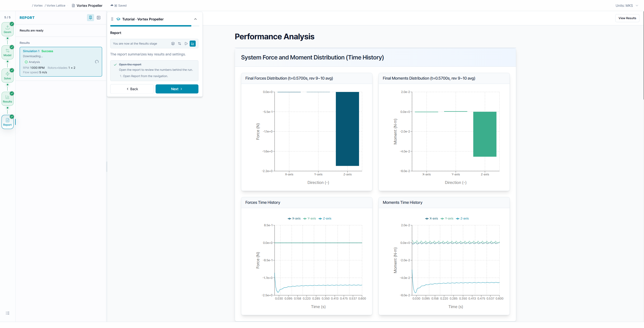Open the Units: MKS dropdown
This screenshot has height=328, width=644.
click(627, 6)
